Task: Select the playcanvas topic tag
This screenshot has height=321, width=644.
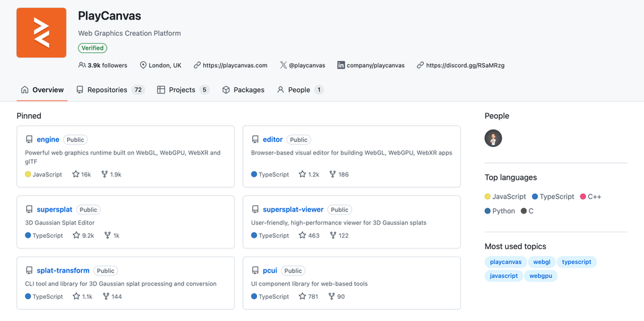Action: click(x=506, y=262)
